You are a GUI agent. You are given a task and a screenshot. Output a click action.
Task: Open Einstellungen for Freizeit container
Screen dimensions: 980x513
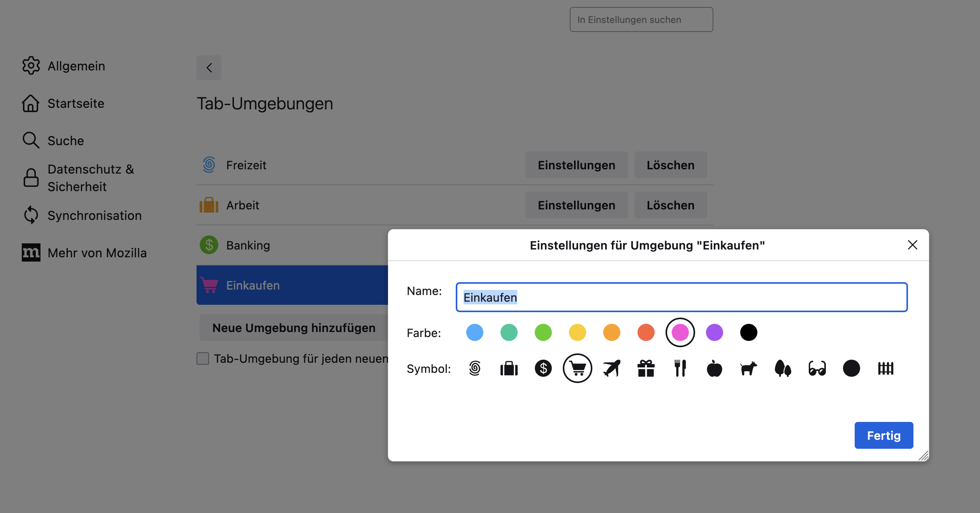[576, 165]
